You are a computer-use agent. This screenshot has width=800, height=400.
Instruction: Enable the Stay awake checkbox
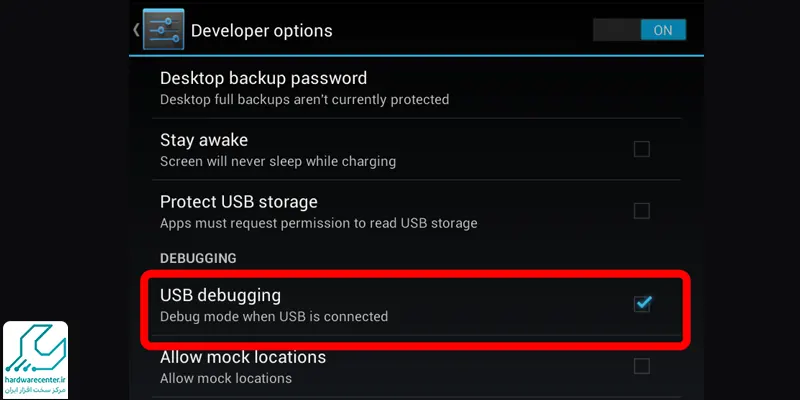(641, 149)
